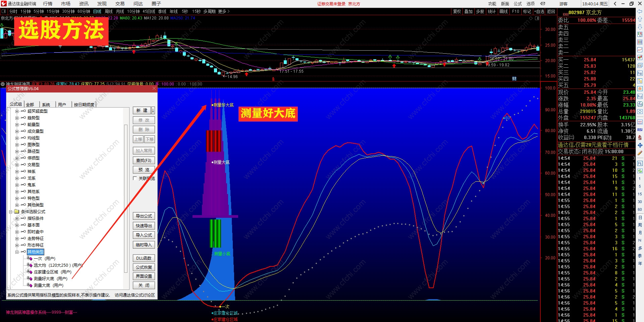Switch to the 用户 tab
The image size is (644, 322).
click(62, 105)
